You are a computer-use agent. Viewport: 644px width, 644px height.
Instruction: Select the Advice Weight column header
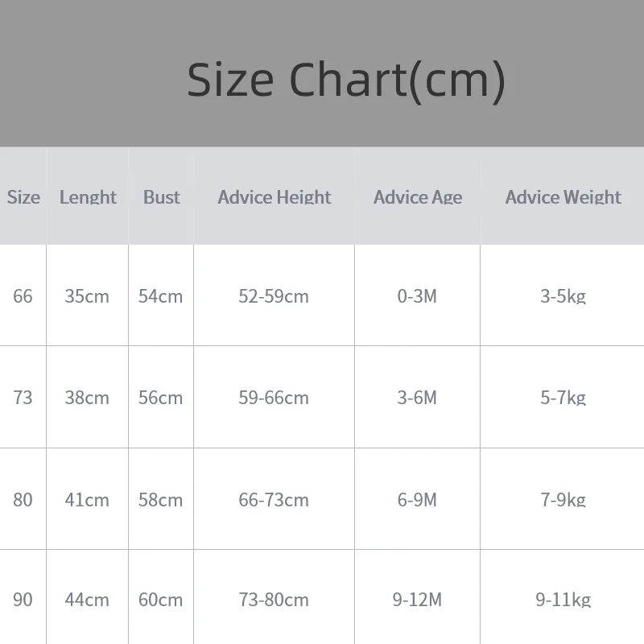[563, 196]
